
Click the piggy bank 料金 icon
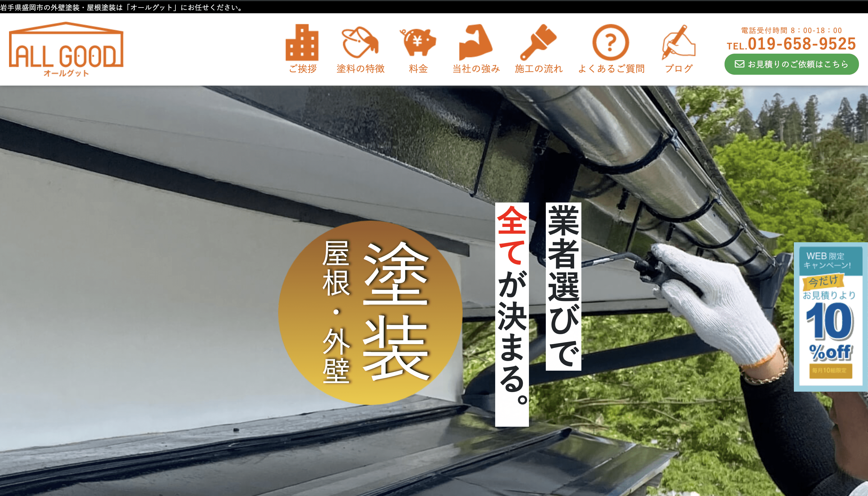pyautogui.click(x=419, y=42)
